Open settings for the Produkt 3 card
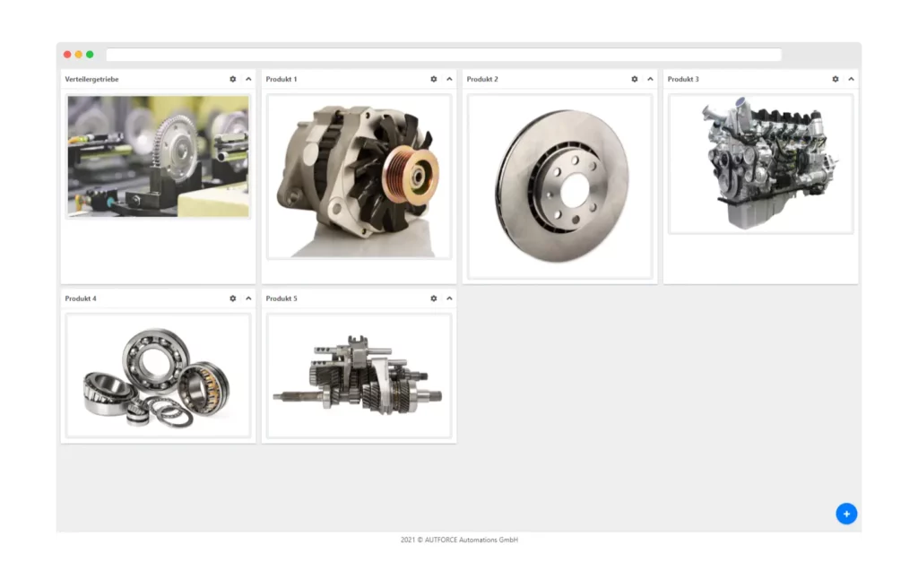 (836, 79)
